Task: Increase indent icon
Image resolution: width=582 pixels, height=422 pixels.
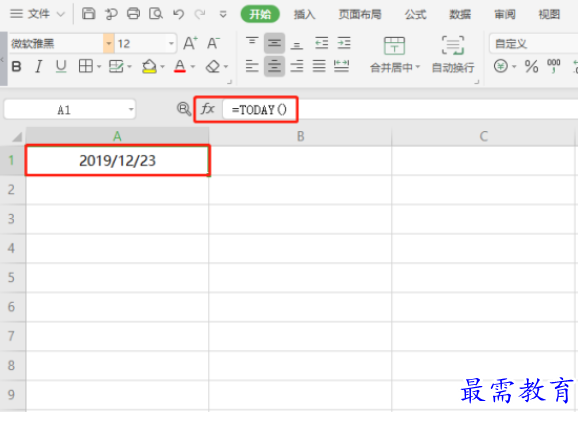Action: pyautogui.click(x=344, y=43)
